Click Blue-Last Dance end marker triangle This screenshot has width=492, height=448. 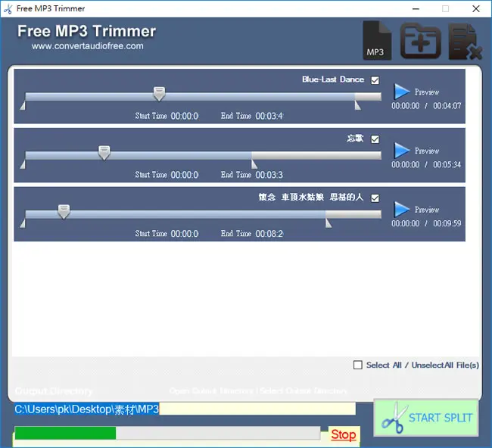[x=358, y=106]
